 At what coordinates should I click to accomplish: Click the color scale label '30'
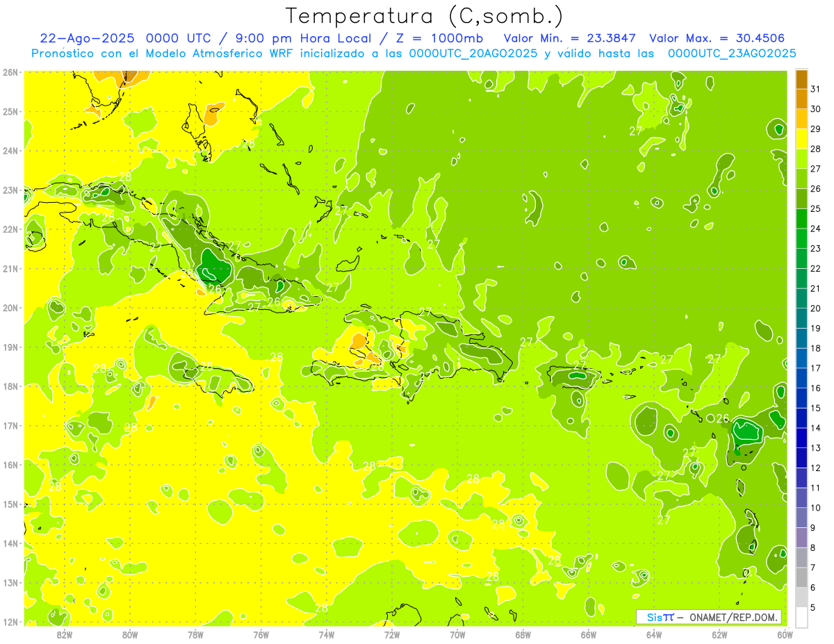[x=816, y=108]
